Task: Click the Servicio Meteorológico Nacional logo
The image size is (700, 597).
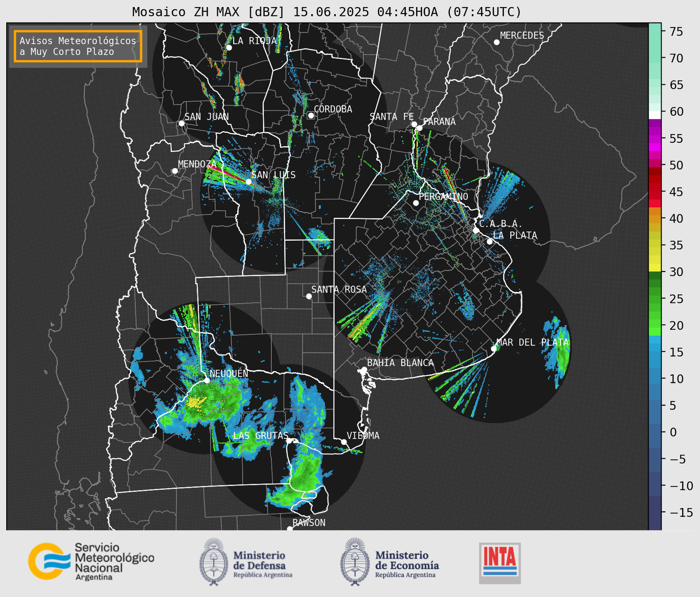Action: (91, 561)
